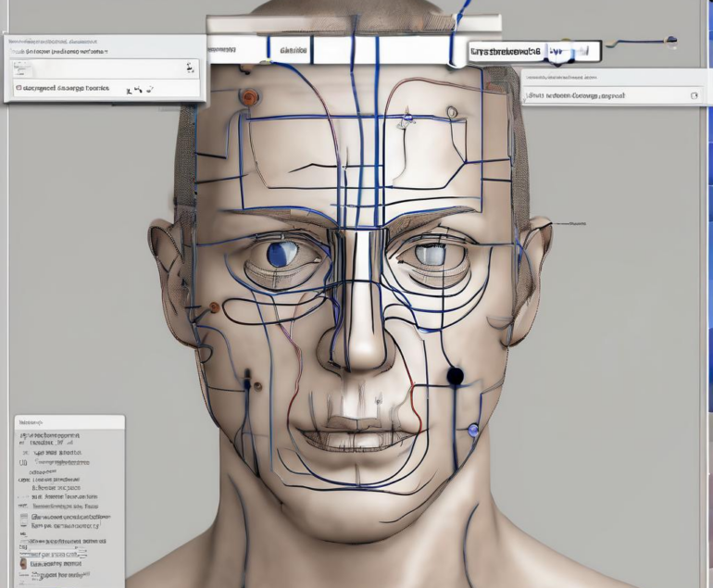Expand the first field in top-left panel
The image size is (713, 588).
102,68
